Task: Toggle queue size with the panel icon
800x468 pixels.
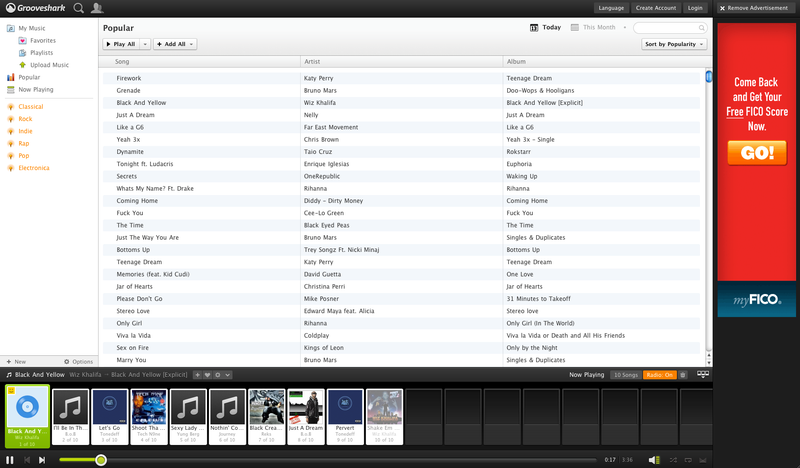Action: (703, 374)
